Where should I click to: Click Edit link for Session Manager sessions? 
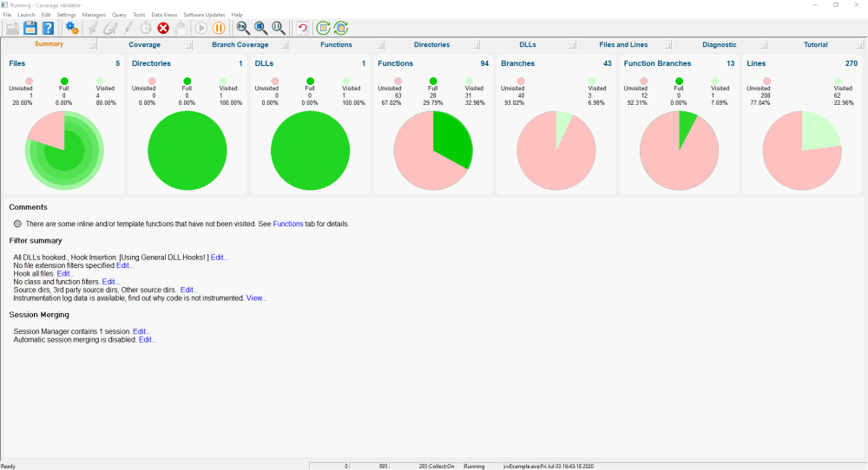[141, 332]
